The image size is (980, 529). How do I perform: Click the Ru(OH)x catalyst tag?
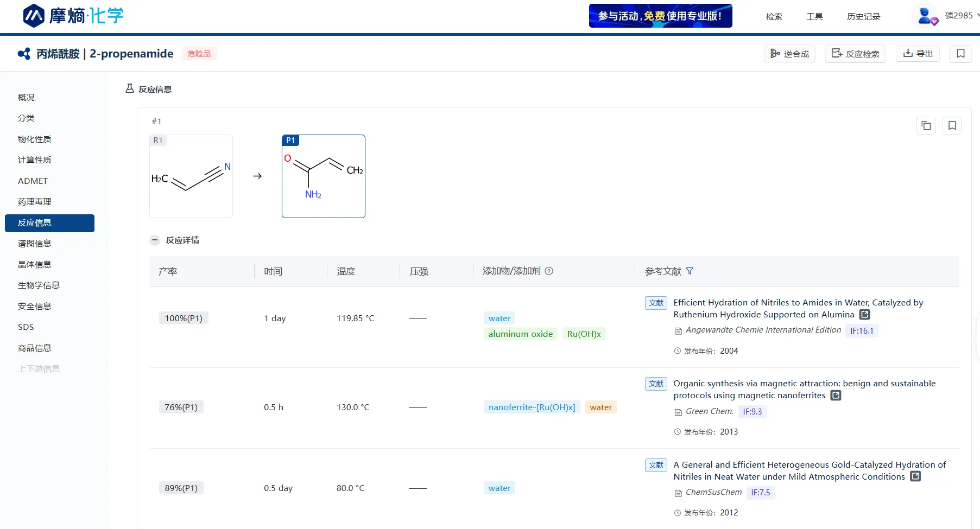tap(584, 334)
